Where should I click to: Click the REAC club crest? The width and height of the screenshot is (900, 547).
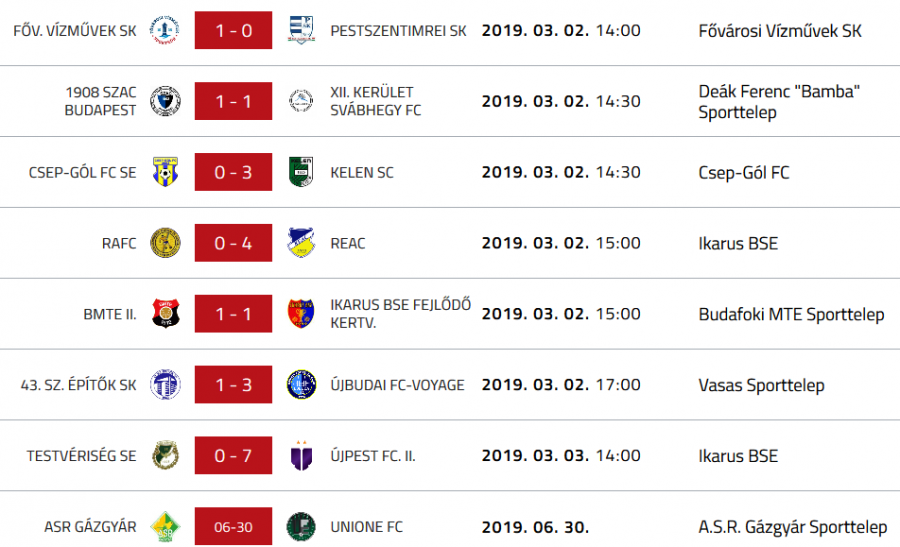coord(301,243)
